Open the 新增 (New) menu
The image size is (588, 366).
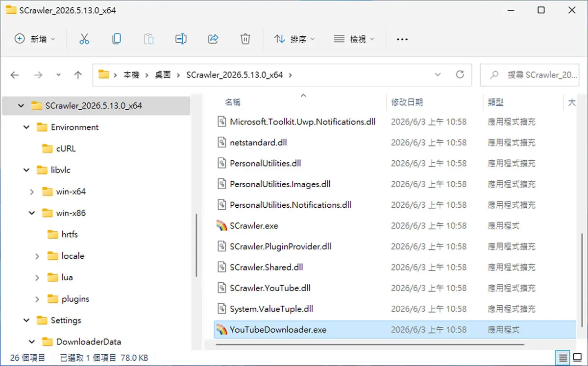click(x=35, y=39)
